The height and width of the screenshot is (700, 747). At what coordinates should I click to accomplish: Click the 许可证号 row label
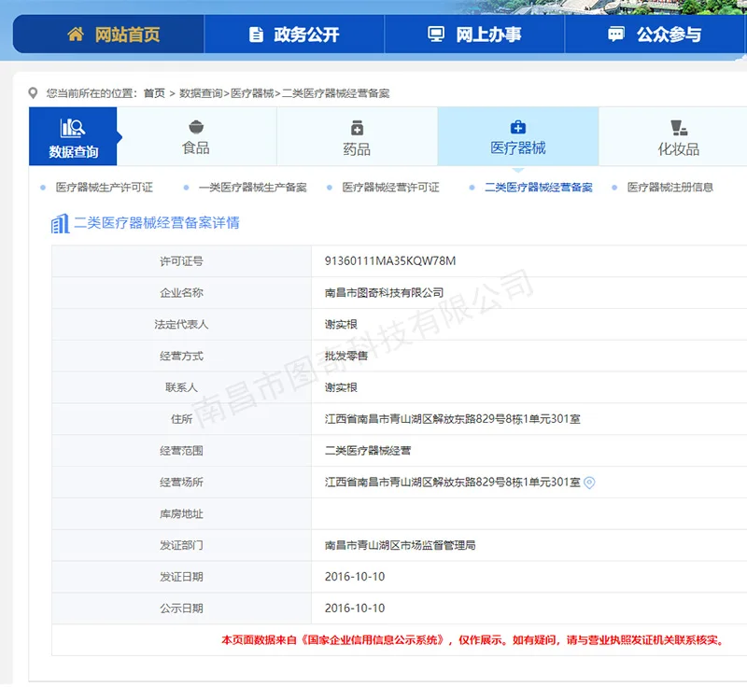point(181,261)
